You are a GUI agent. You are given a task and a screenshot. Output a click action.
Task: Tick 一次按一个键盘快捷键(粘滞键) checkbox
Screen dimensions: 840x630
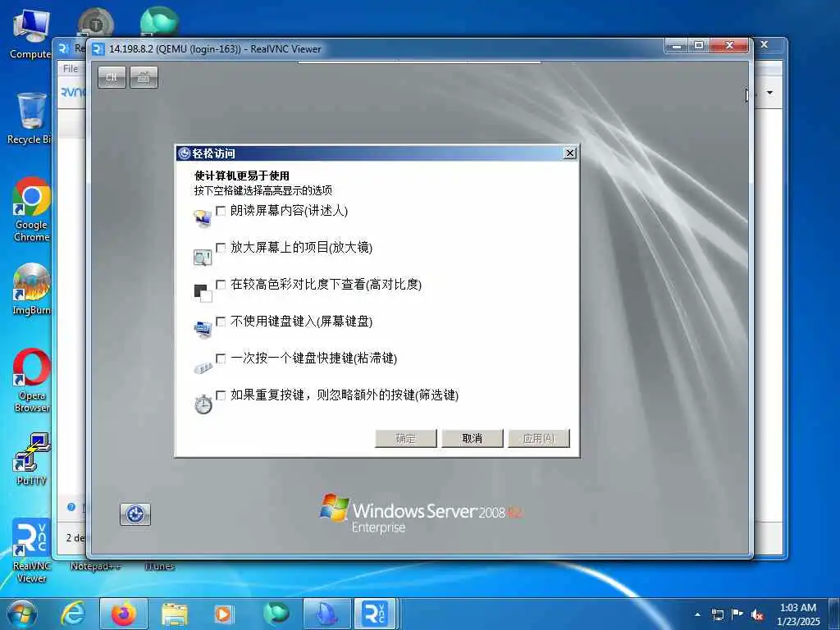coord(220,358)
